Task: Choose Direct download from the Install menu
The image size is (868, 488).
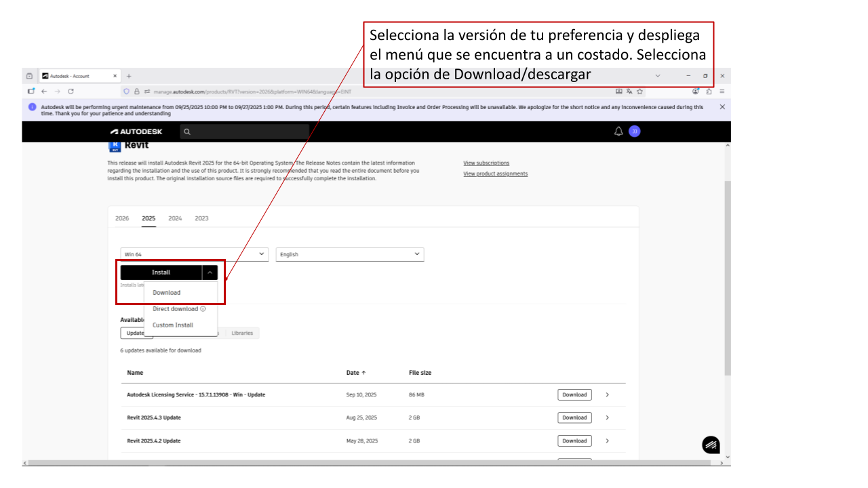Action: [x=176, y=309]
